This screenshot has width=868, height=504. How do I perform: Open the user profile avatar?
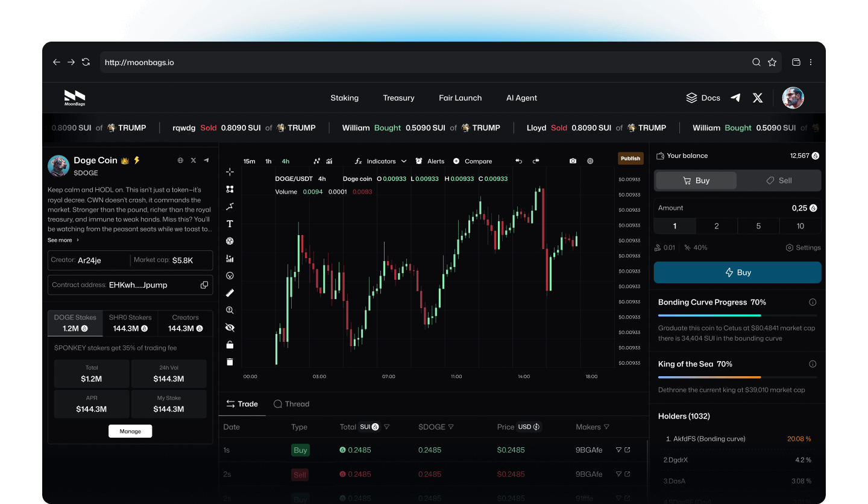[x=793, y=98]
